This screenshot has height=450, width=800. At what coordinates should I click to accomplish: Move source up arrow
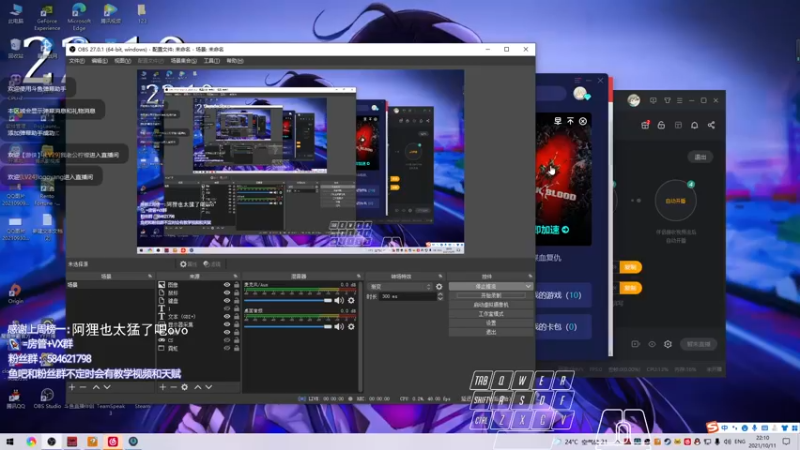[197, 387]
